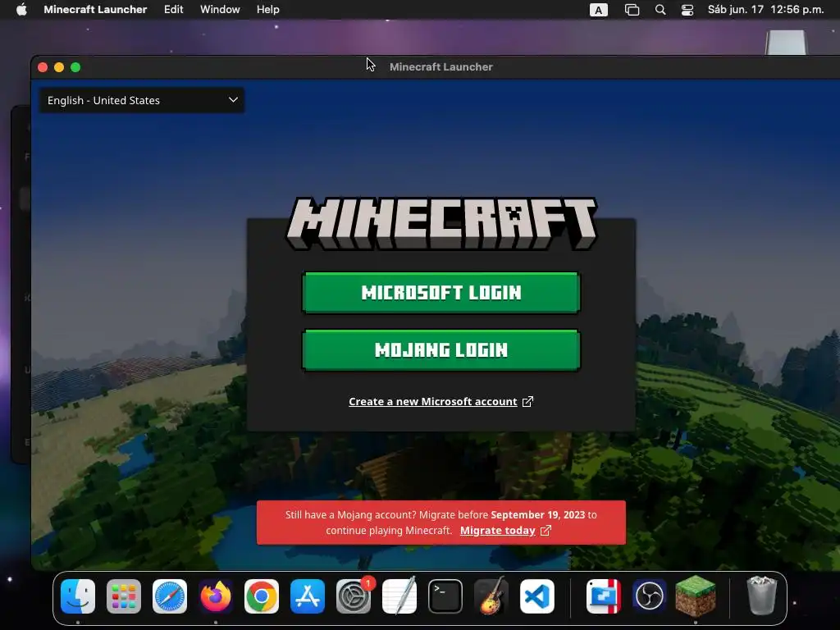Image resolution: width=840 pixels, height=630 pixels.
Task: Open Spotlight search magnifier icon
Action: (x=660, y=10)
